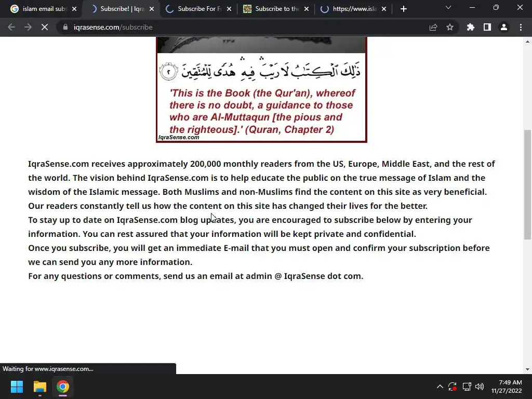Switch to the 'Subscribe For Fr' tab
This screenshot has height=399, width=532.
pyautogui.click(x=198, y=9)
